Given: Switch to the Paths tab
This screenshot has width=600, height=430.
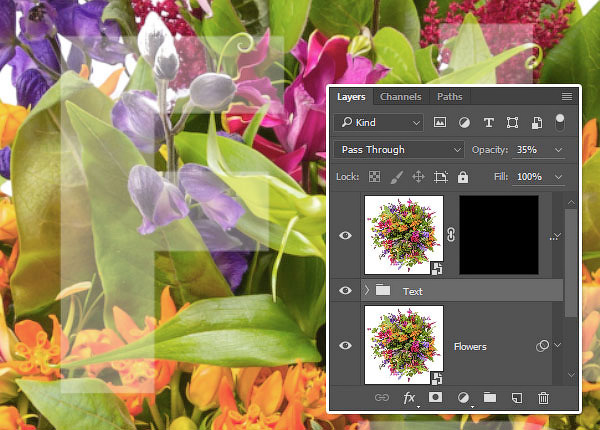Looking at the screenshot, I should coord(450,97).
